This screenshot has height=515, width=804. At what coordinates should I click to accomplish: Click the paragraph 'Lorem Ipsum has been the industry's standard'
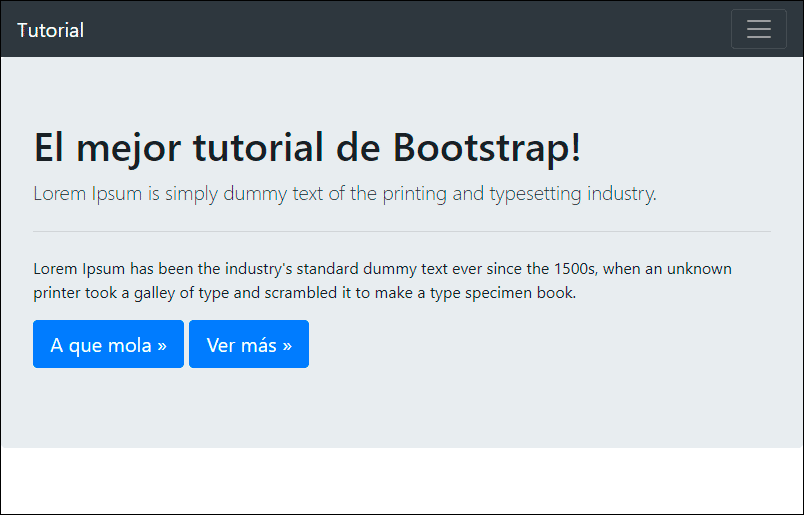(x=196, y=269)
